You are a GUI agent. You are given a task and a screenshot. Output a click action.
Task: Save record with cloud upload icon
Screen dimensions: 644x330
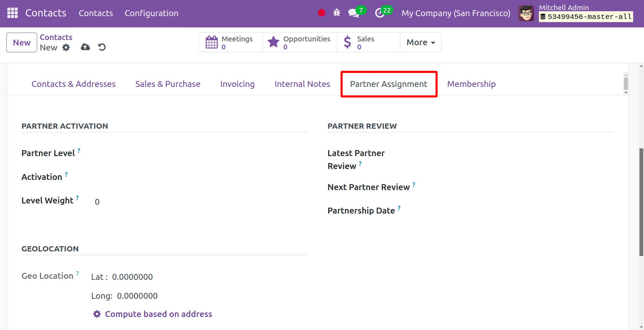click(x=85, y=47)
